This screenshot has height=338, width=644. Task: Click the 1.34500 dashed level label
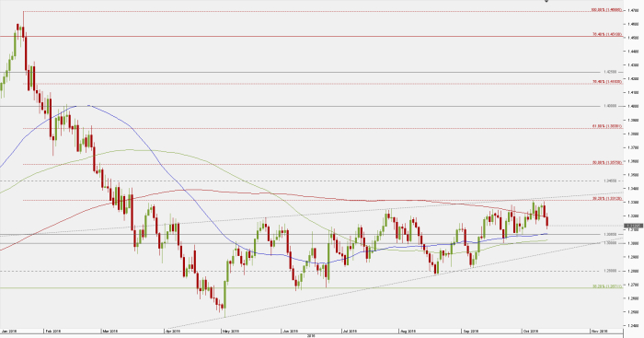[610, 181]
